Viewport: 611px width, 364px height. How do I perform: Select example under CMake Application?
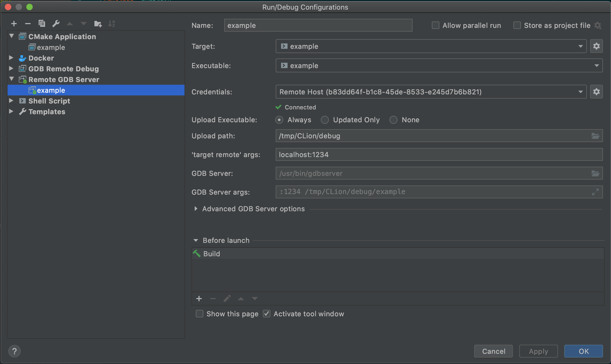tap(51, 47)
